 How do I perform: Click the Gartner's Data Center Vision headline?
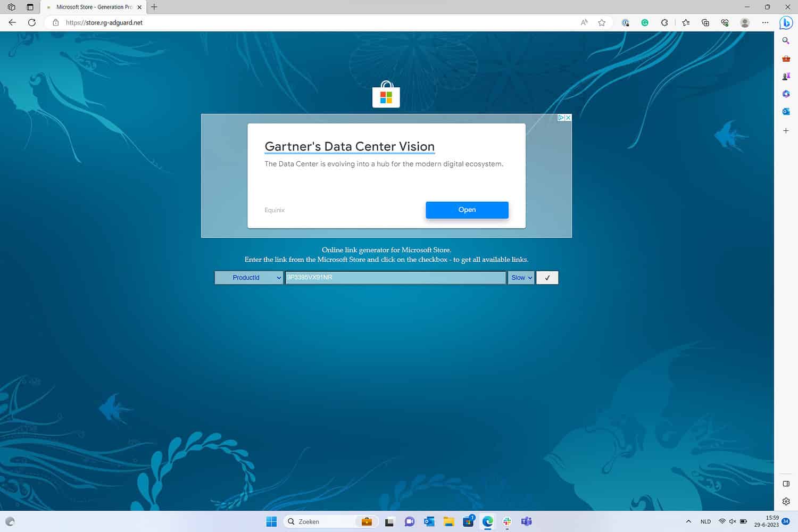pyautogui.click(x=350, y=146)
